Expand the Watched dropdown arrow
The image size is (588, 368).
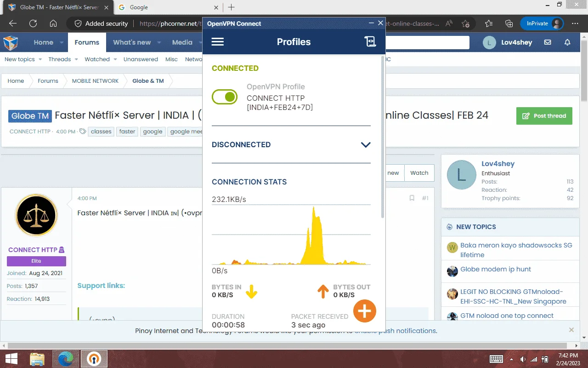pyautogui.click(x=115, y=59)
